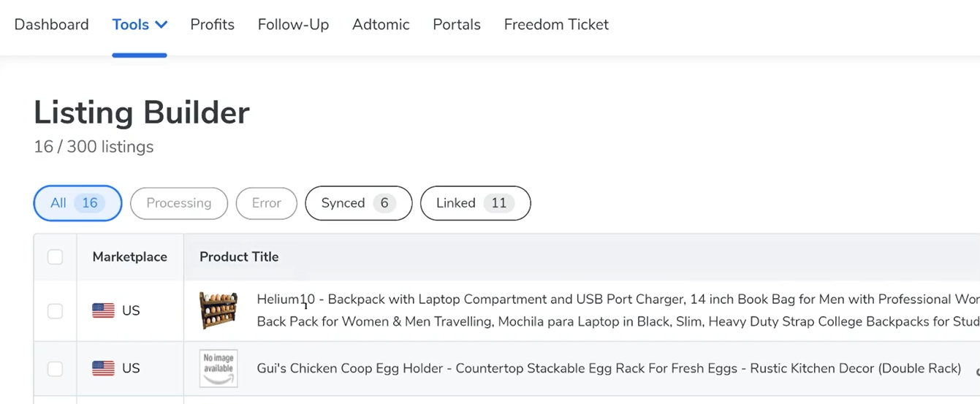Tick checkbox for Helium10 Backpack listing

(x=55, y=311)
